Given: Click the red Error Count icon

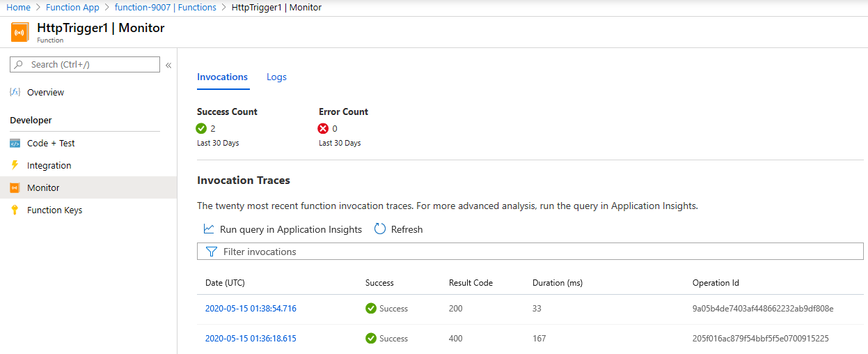Looking at the screenshot, I should [x=323, y=128].
